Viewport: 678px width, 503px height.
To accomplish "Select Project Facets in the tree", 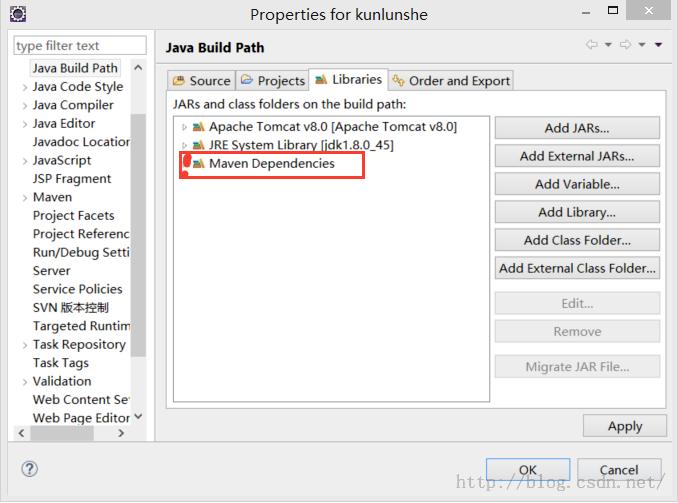I will coord(74,215).
